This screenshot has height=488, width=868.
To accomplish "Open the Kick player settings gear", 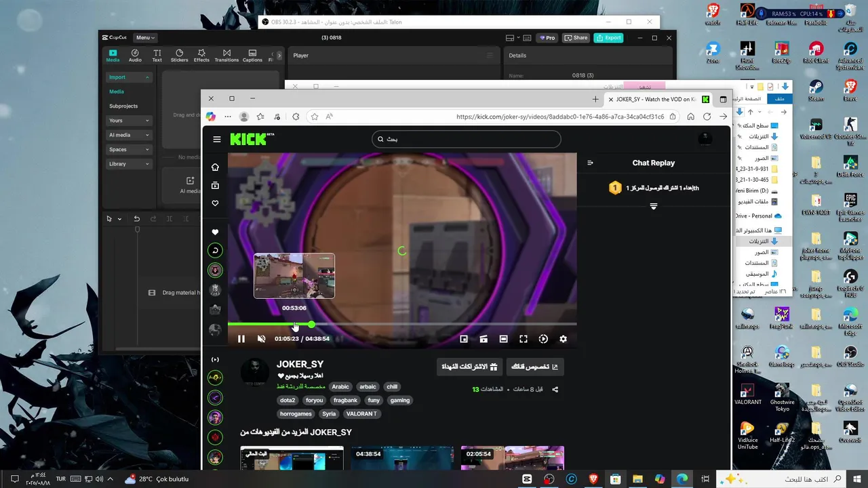I will click(563, 339).
